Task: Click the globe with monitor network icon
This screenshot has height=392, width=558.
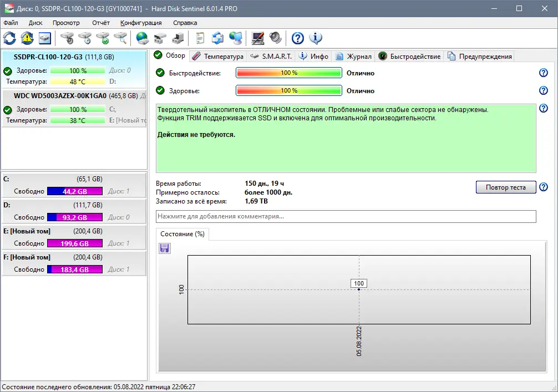Action: (x=236, y=38)
